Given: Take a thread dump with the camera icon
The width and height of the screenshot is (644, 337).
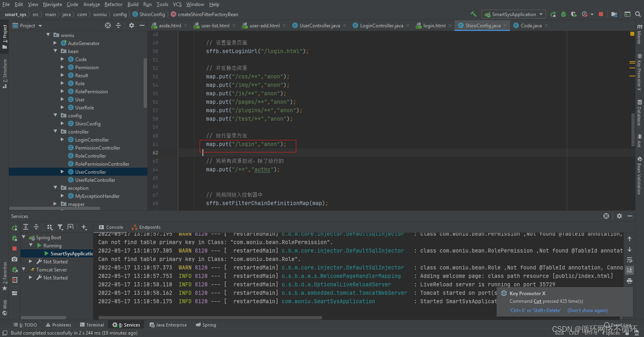Looking at the screenshot, I should coord(14,259).
